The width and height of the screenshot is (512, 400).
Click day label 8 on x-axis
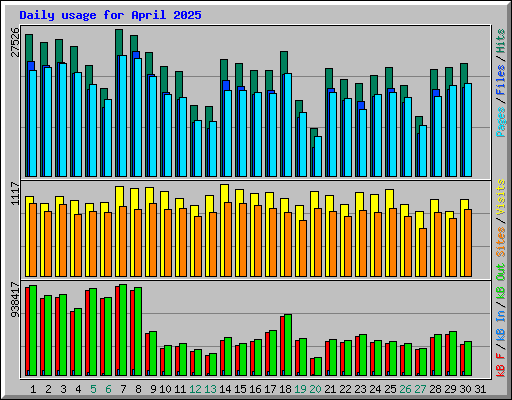click(138, 389)
